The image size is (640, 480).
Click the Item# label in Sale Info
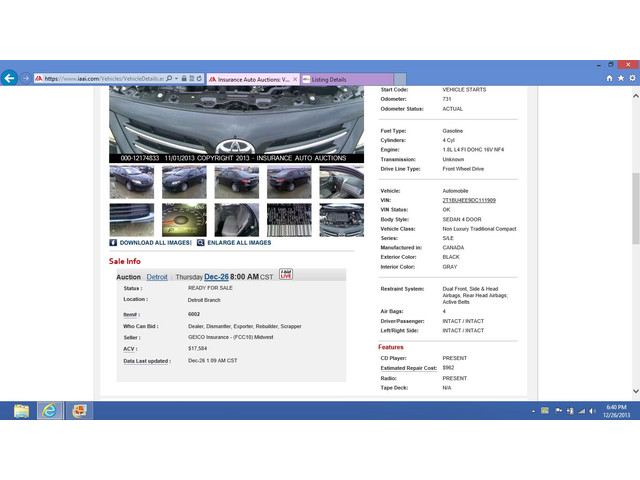point(131,314)
